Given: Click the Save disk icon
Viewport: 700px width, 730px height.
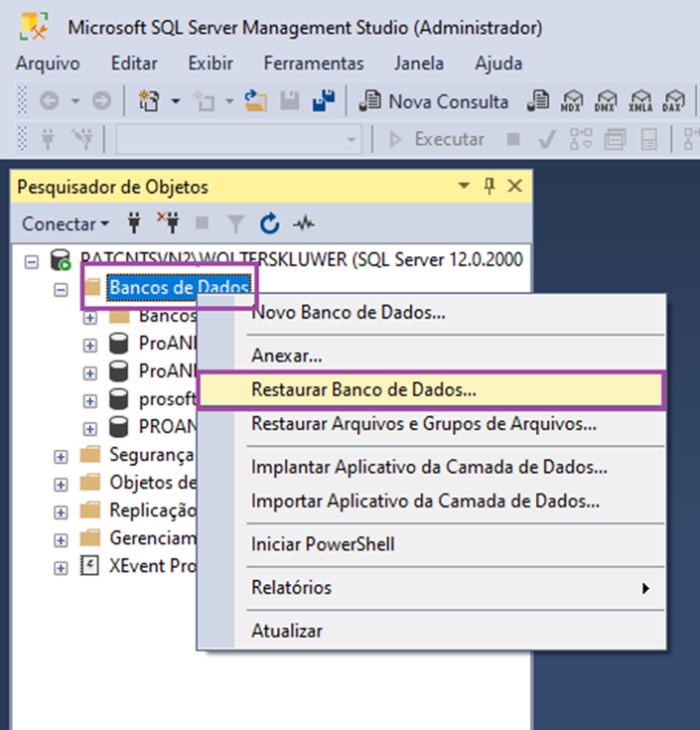Looking at the screenshot, I should (x=289, y=100).
